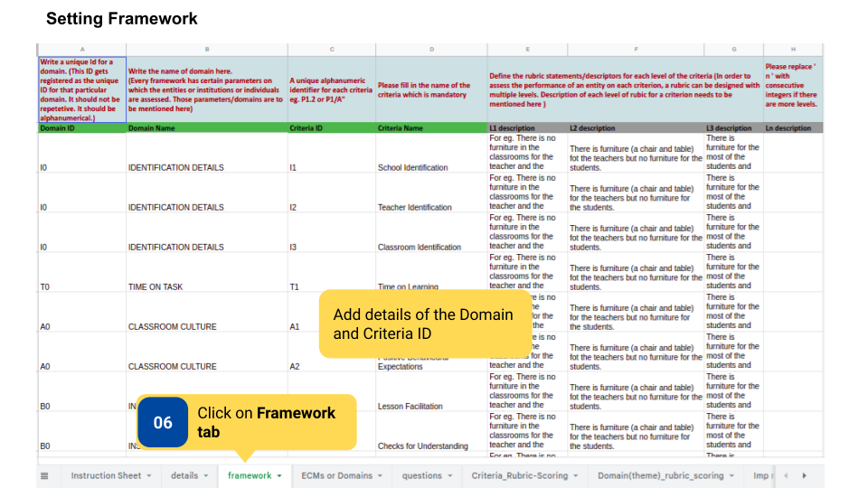Switch to Criteria_Rubric-Scoring tab

click(518, 475)
